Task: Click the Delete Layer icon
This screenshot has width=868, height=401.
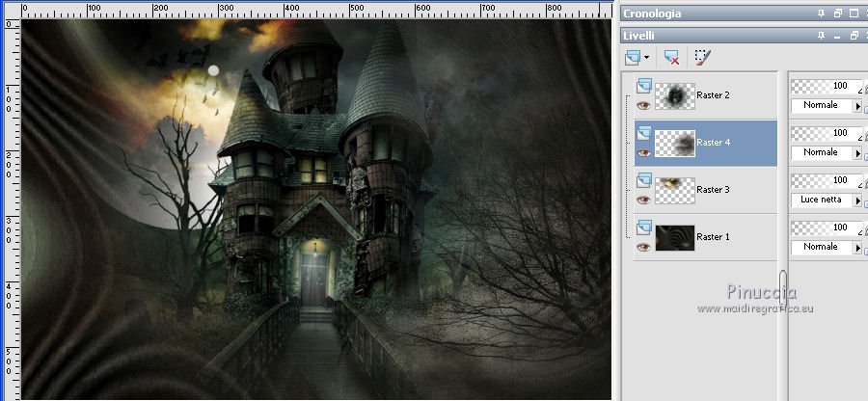Action: [x=671, y=57]
